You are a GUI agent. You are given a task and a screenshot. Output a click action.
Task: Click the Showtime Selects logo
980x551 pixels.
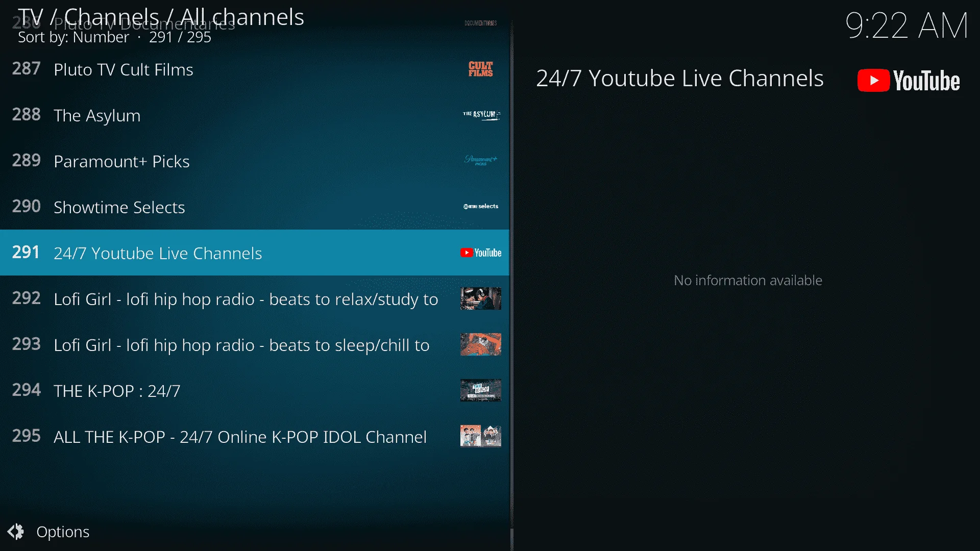coord(481,207)
